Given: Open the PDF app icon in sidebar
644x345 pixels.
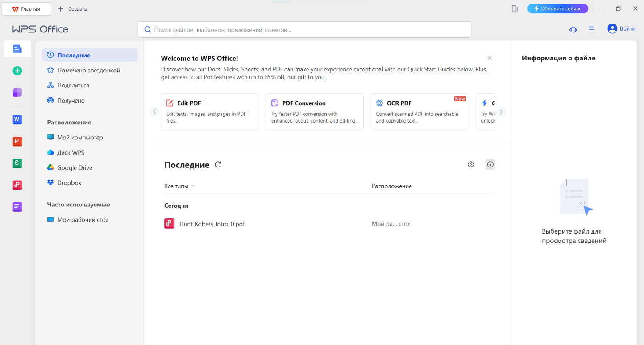Looking at the screenshot, I should [17, 185].
